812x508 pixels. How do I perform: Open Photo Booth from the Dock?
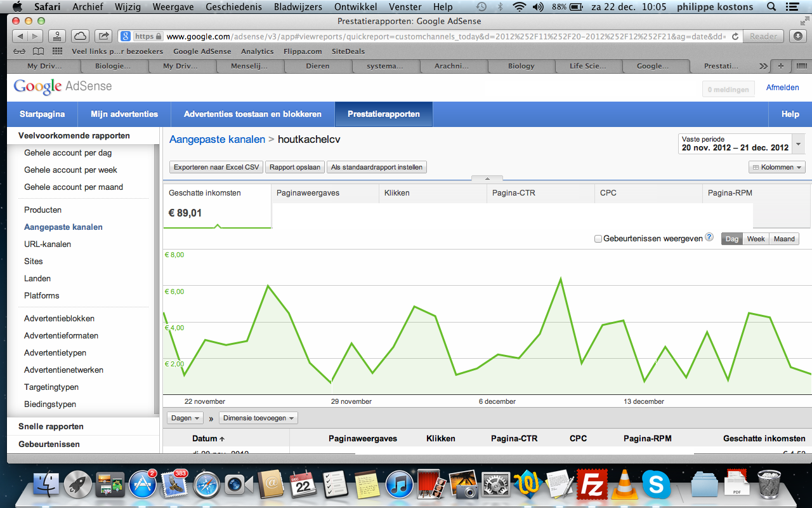(x=431, y=485)
